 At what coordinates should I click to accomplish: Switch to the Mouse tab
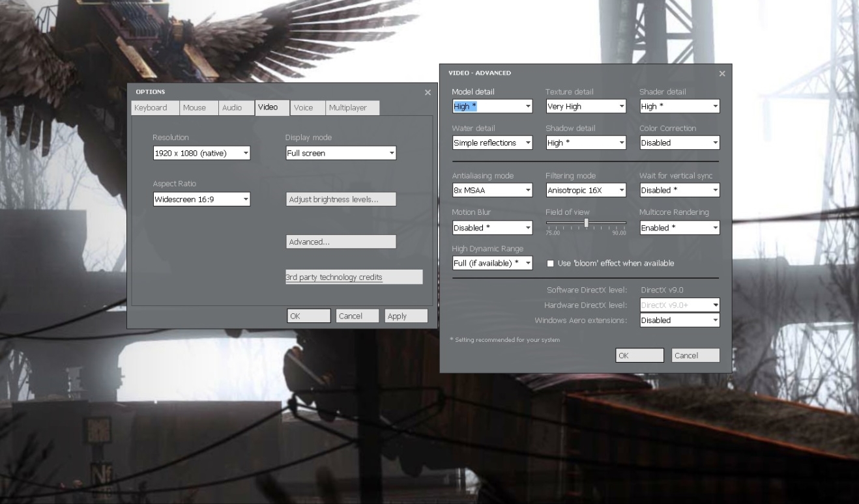coord(199,108)
